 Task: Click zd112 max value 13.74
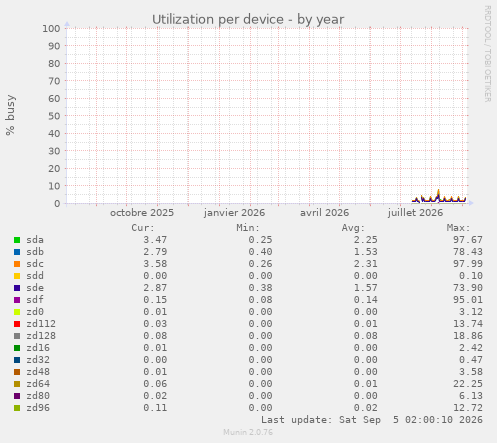click(468, 324)
